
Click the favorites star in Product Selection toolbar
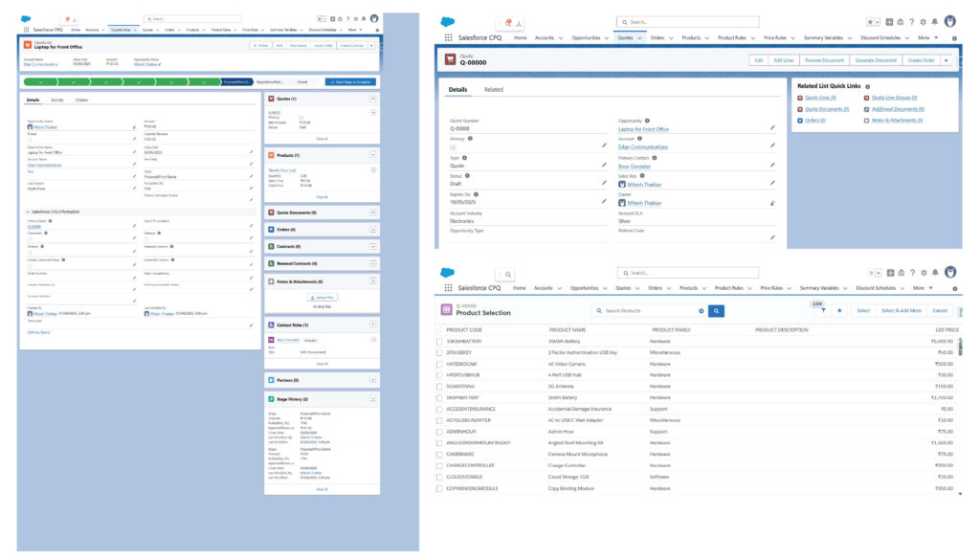(x=839, y=310)
